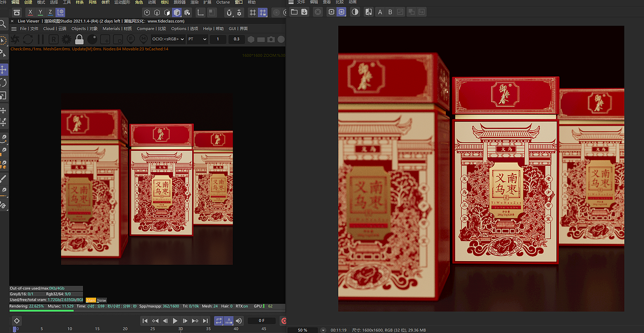
Task: Open image folder in Picture Viewer
Action: tap(294, 12)
